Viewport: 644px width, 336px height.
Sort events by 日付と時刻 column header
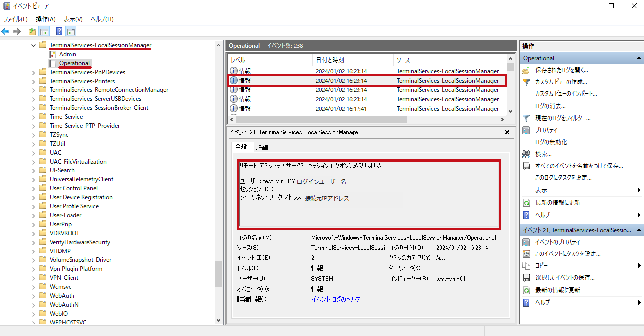tap(353, 60)
